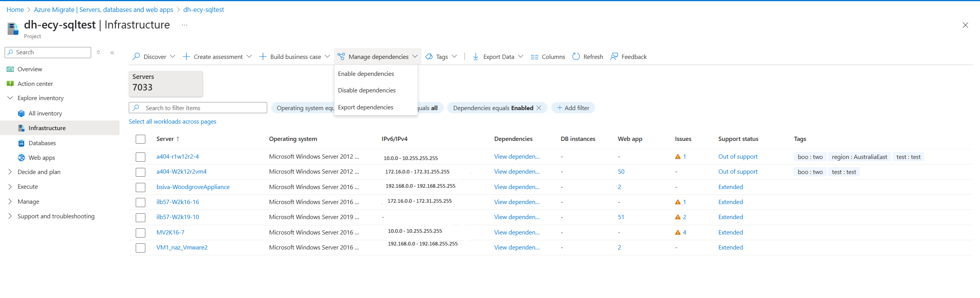
Task: Click the Feedback person icon
Action: point(614,57)
